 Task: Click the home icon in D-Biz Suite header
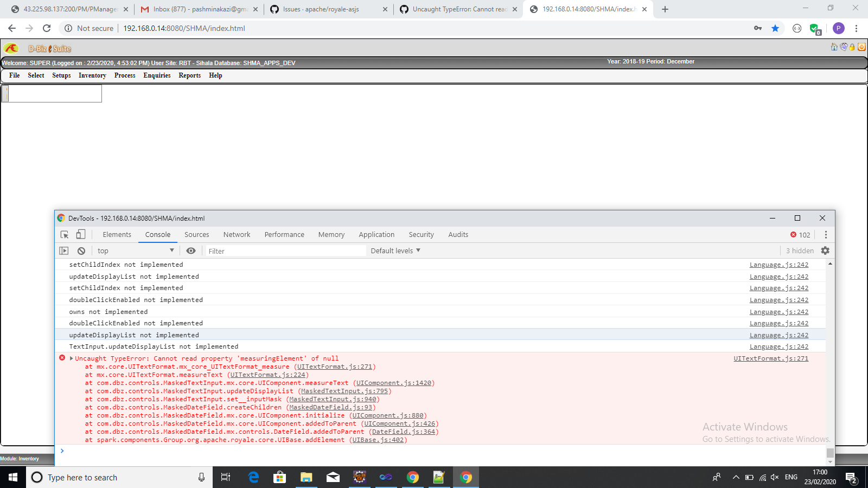point(834,47)
